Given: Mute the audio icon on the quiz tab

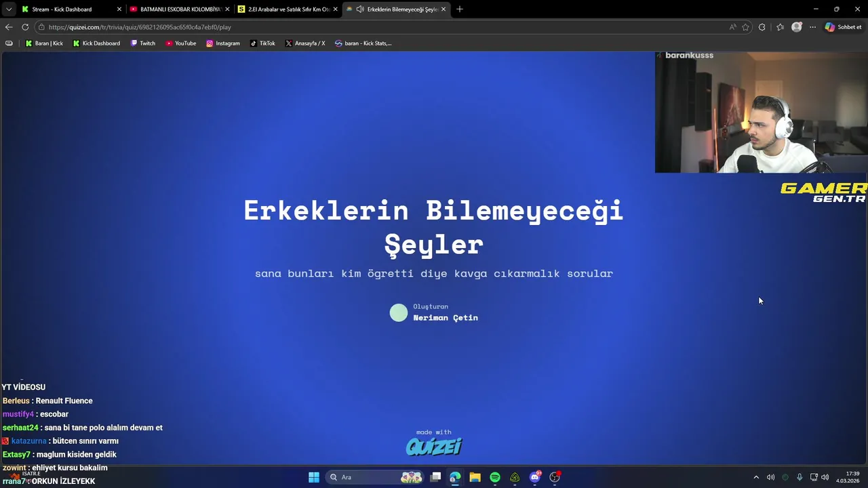Looking at the screenshot, I should (360, 9).
